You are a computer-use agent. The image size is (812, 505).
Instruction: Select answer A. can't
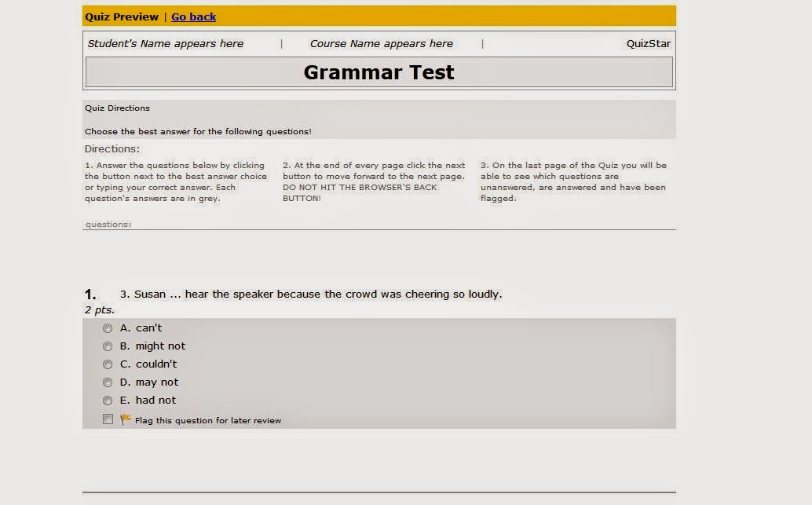pos(108,328)
